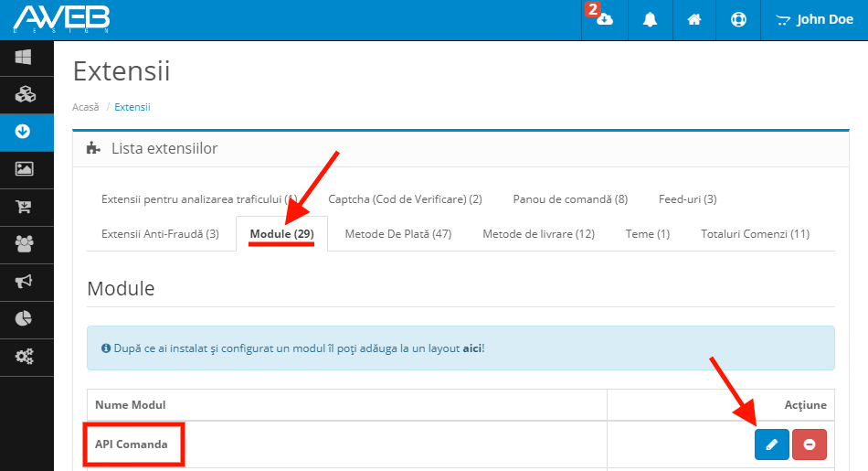Uninstall the API Comanda module
The image size is (868, 471).
coord(810,444)
